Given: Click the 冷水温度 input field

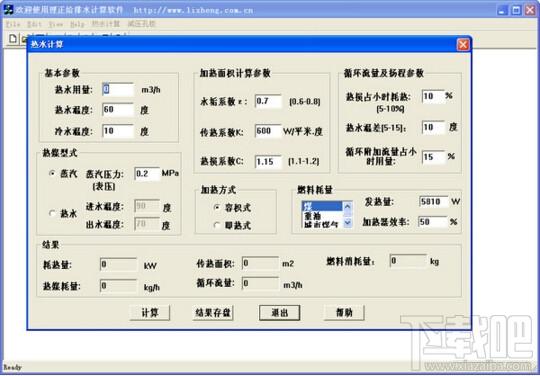Looking at the screenshot, I should click(118, 131).
